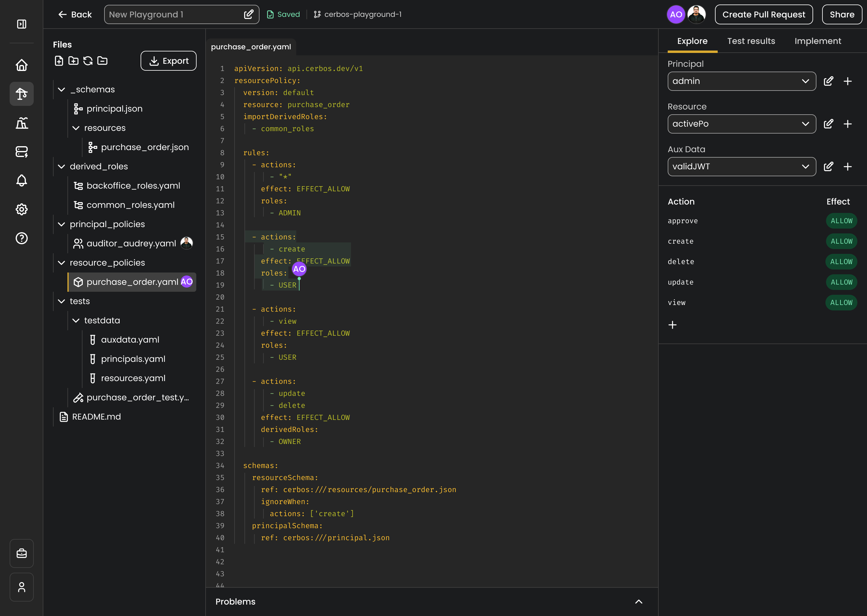867x616 pixels.
Task: Add a new Resource with plus icon
Action: pyautogui.click(x=848, y=124)
